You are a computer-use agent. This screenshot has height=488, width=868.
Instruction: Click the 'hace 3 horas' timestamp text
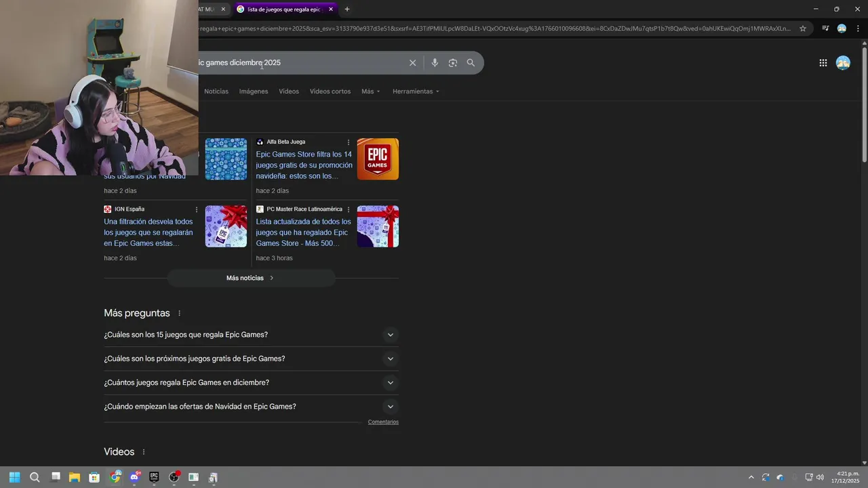point(274,258)
